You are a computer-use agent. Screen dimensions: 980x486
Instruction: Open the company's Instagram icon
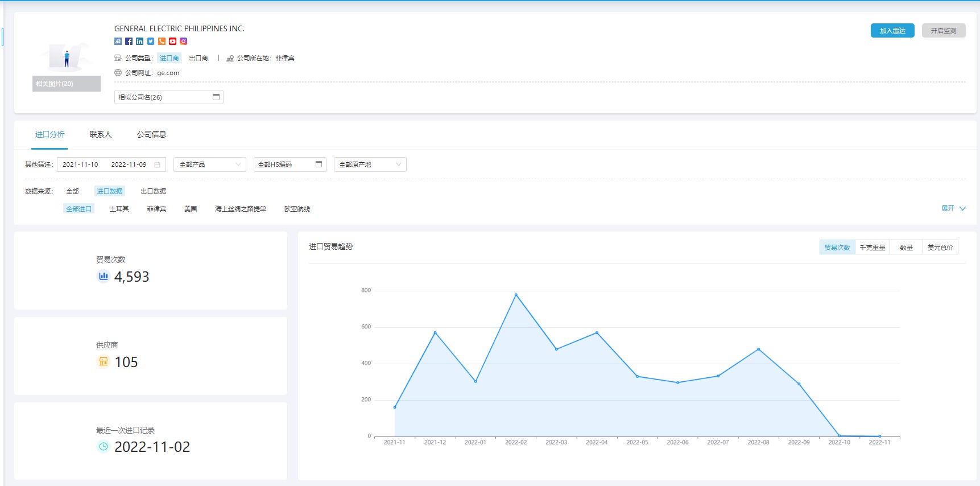(x=183, y=42)
